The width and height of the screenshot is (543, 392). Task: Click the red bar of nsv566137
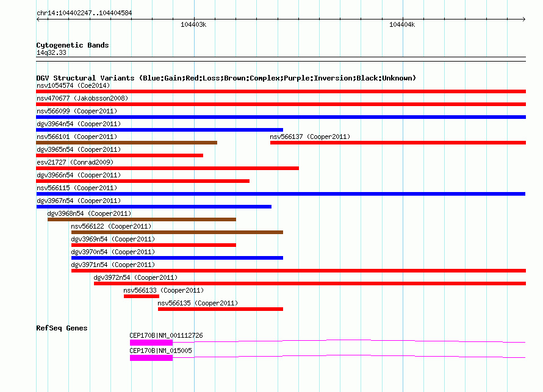(398, 143)
